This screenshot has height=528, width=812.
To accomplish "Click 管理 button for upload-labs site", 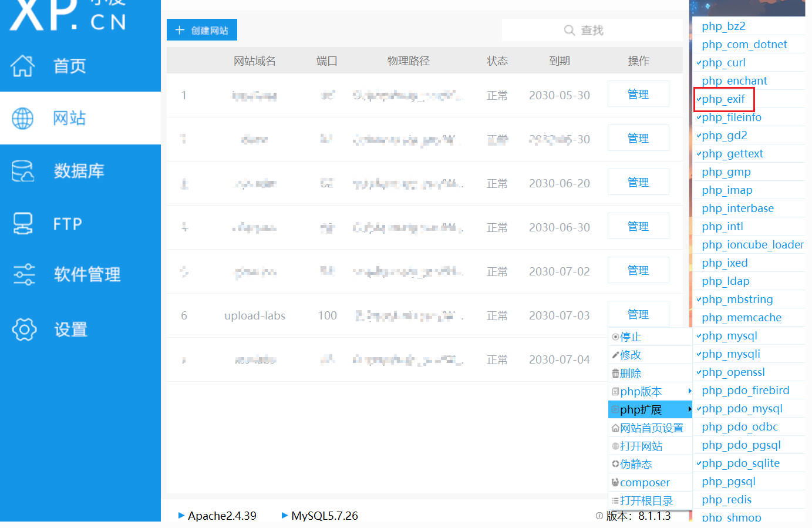I will pos(638,315).
